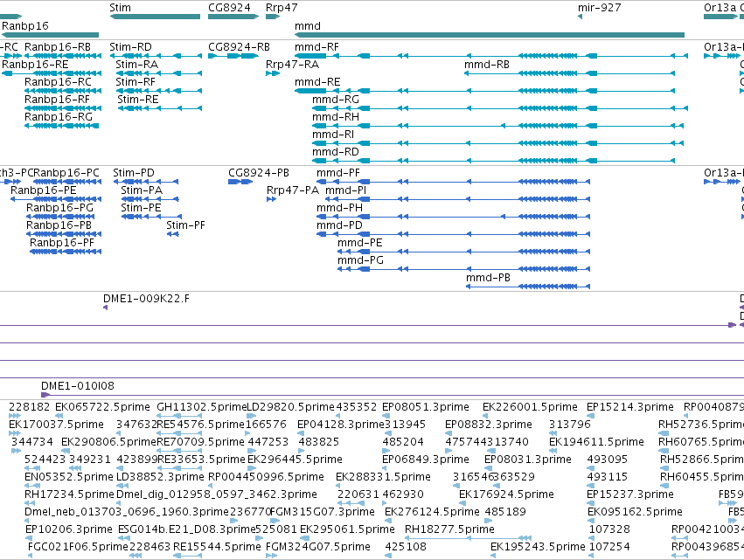Select transcript mmd-RB
Viewport: 744px width, 560px height.
[569, 73]
